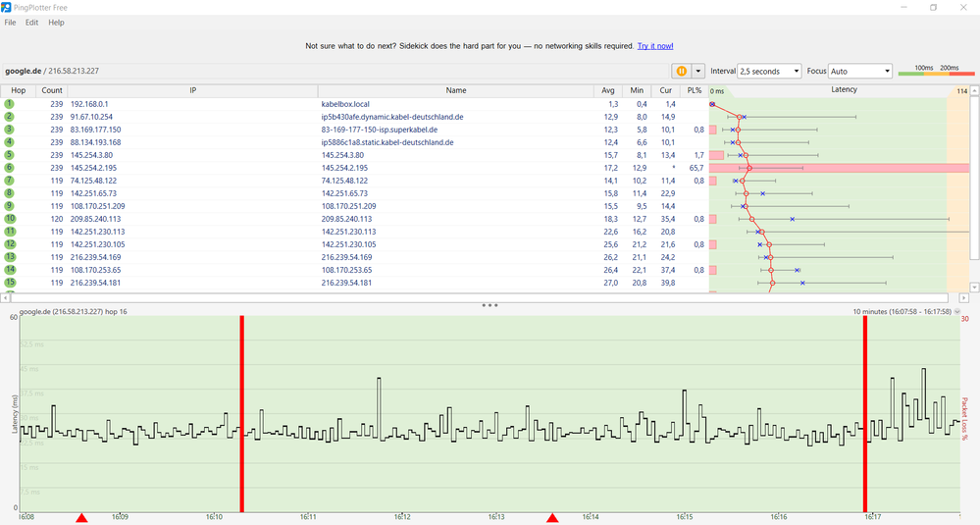Click the red triangle marker near 16:09
The height and width of the screenshot is (525, 980).
pos(81,518)
